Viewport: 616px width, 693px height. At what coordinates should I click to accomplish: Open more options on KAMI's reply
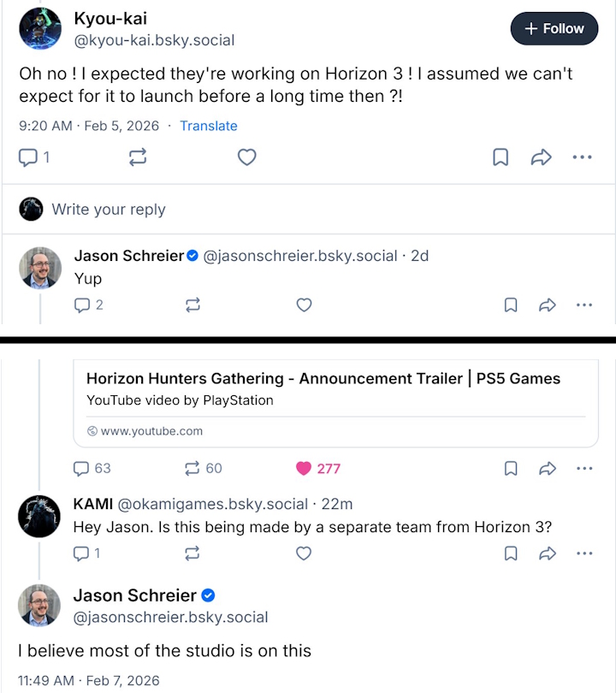click(x=583, y=554)
